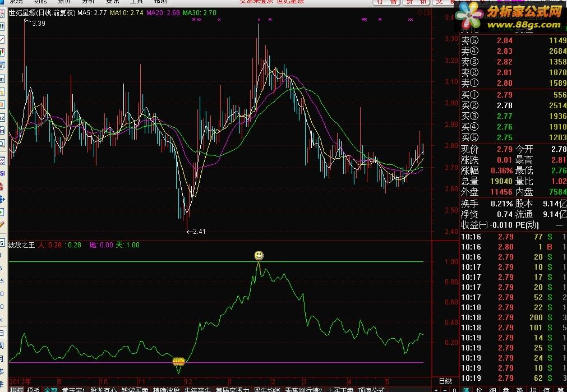Image resolution: width=567 pixels, height=392 pixels.
Task: Select the 上平下卖 indicator tab
Action: (340, 390)
